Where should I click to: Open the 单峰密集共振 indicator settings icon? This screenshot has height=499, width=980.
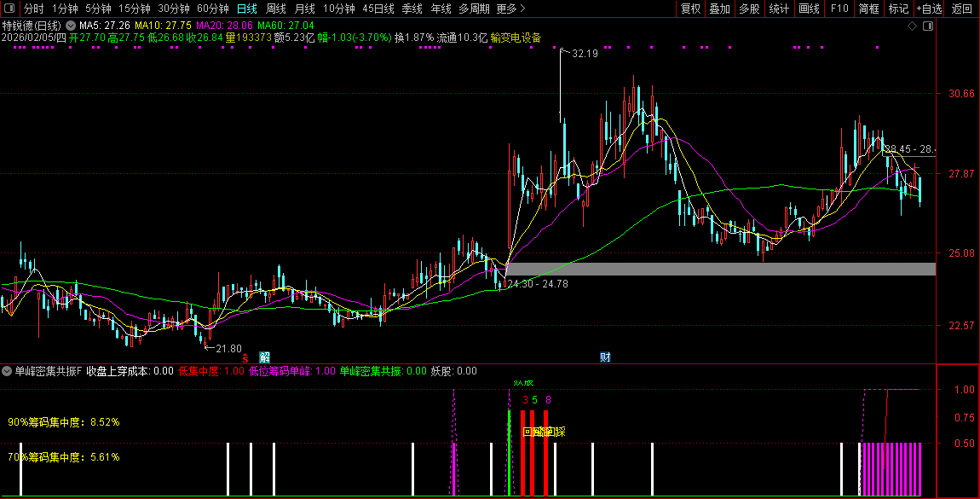pos(7,371)
